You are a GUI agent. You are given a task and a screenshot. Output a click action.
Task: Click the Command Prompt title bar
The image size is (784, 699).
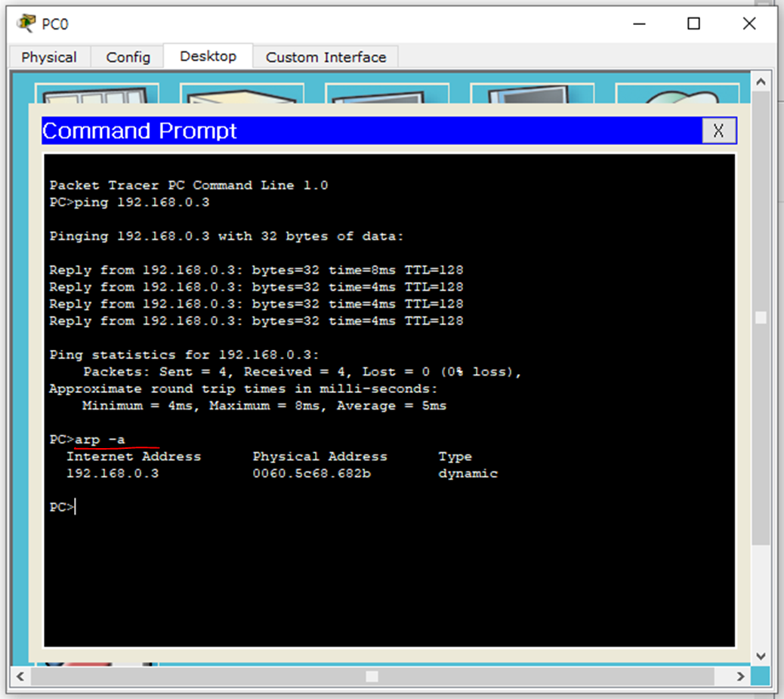pyautogui.click(x=372, y=131)
